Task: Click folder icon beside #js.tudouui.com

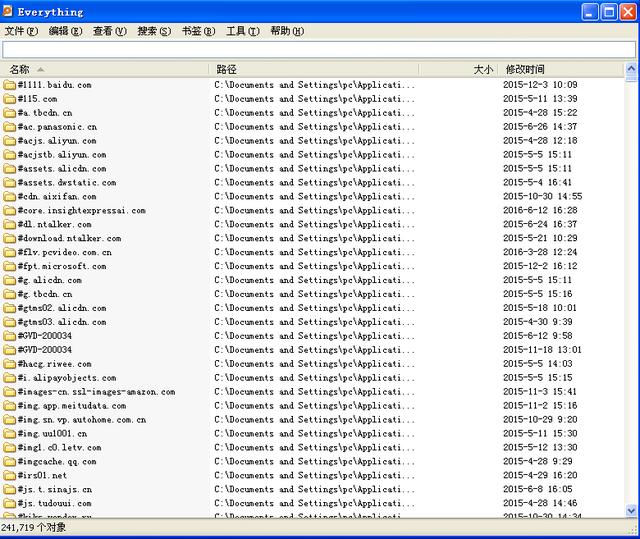Action: [9, 504]
